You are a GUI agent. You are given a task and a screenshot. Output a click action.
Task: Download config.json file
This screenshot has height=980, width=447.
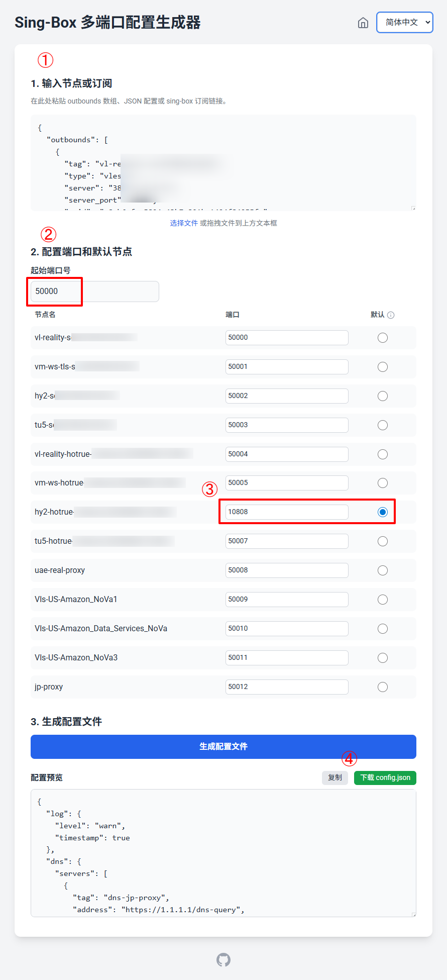[385, 777]
